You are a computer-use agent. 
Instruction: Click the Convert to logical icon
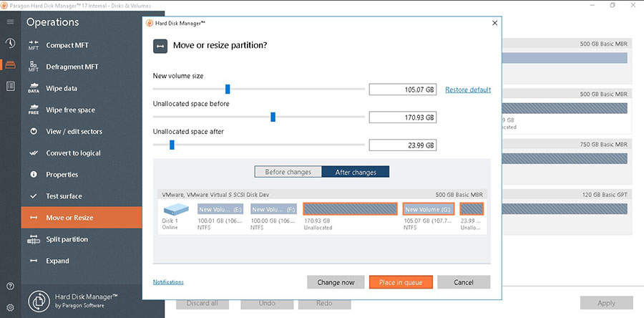tap(34, 153)
